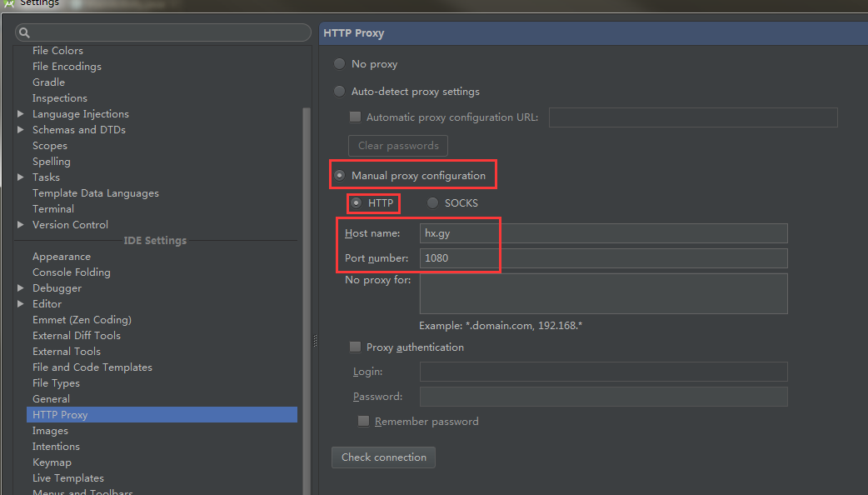The height and width of the screenshot is (495, 868).
Task: Expand Language Injections tree node
Action: [21, 113]
